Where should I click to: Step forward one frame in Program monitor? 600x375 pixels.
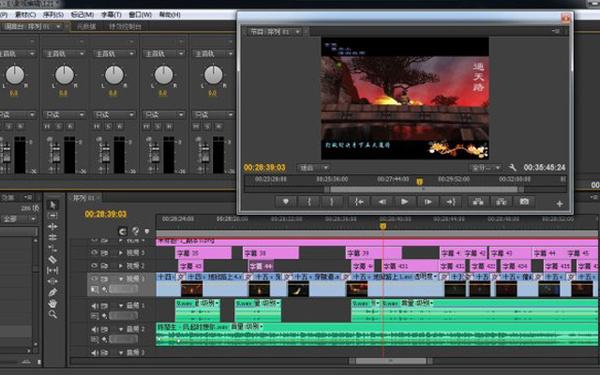tap(428, 202)
